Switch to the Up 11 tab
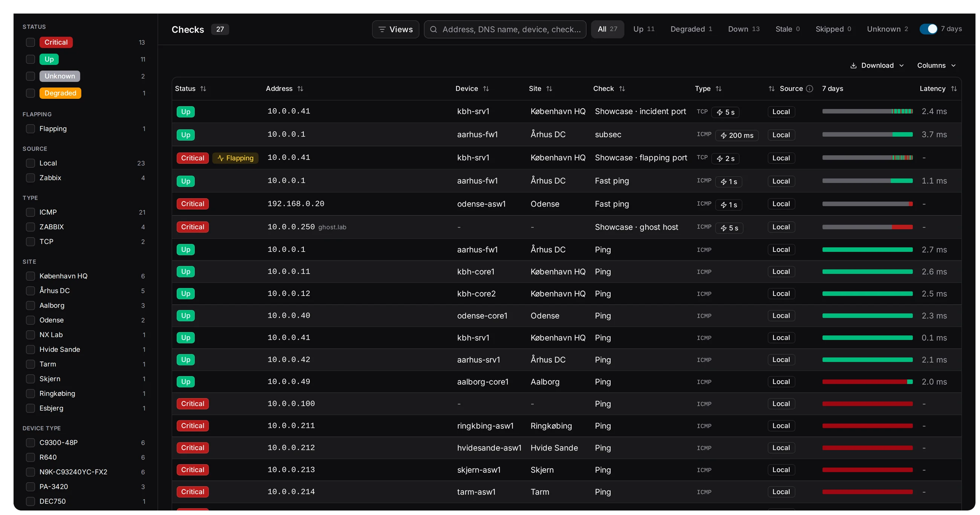The image size is (980, 515). [644, 29]
